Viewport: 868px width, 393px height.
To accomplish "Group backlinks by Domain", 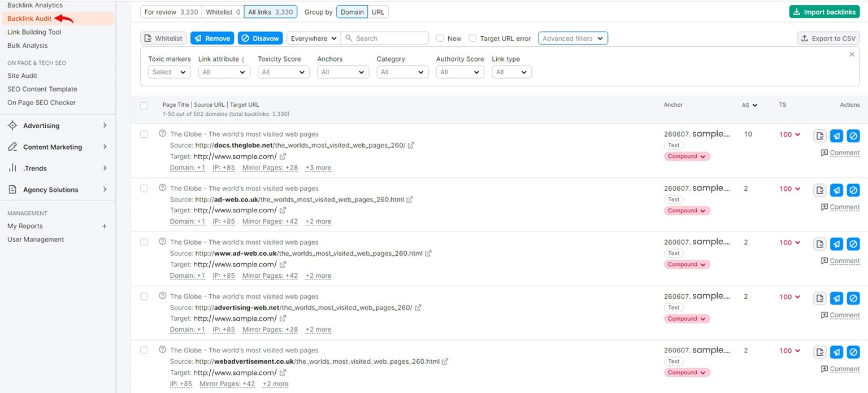I will click(352, 12).
